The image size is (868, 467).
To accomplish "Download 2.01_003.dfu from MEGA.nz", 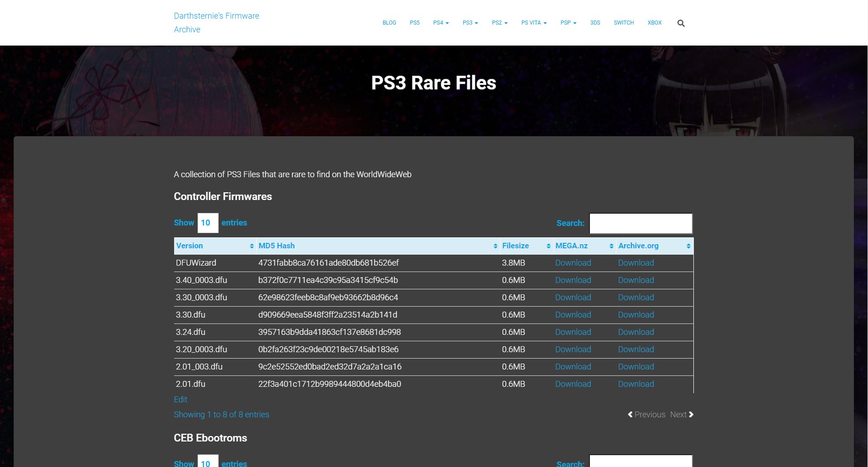I will pos(573,367).
